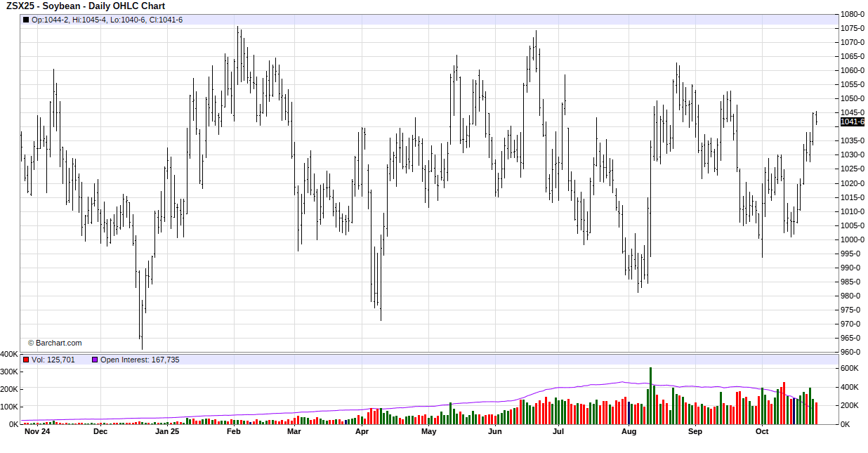Select the last price bar at far right

816,118
